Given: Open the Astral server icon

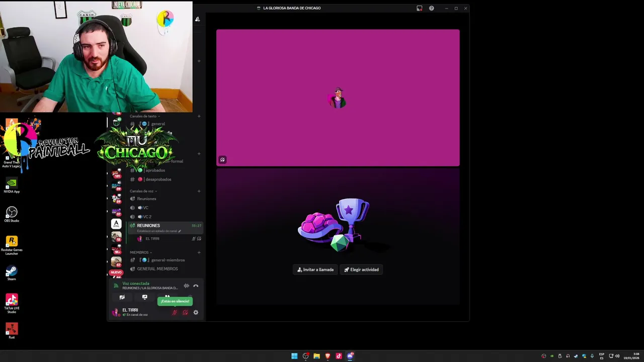Looking at the screenshot, I should click(x=116, y=224).
